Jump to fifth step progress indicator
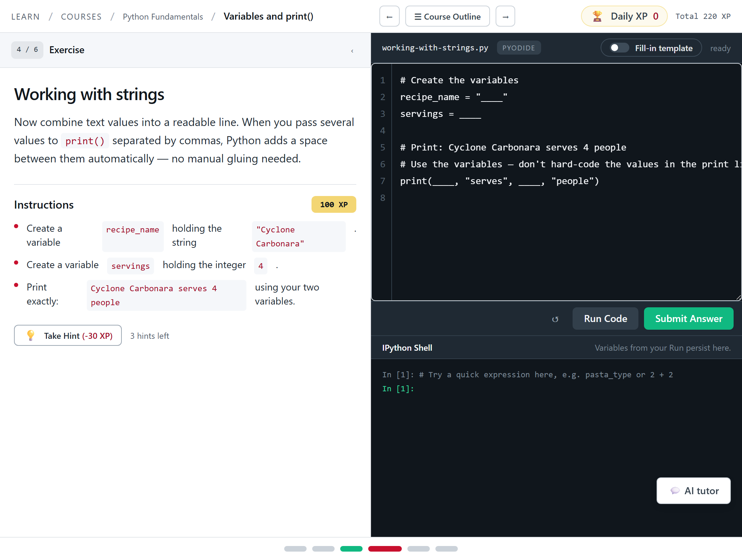 pyautogui.click(x=419, y=549)
